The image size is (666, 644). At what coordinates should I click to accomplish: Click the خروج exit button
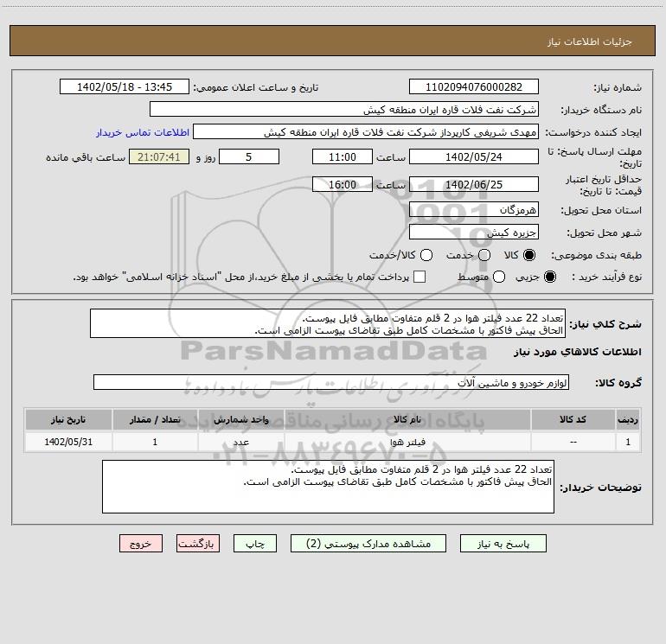point(141,544)
